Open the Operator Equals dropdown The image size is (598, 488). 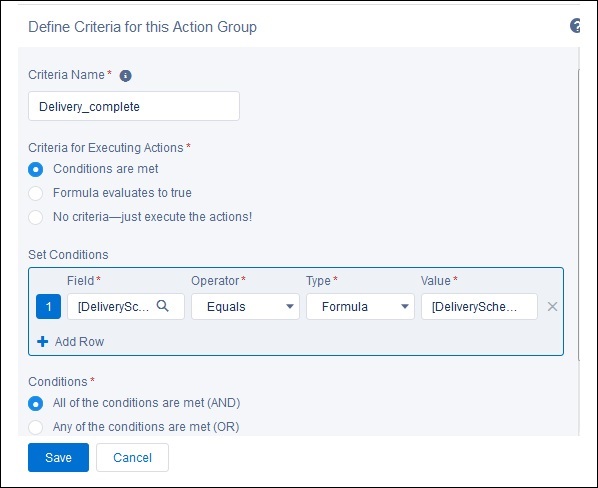tap(245, 307)
